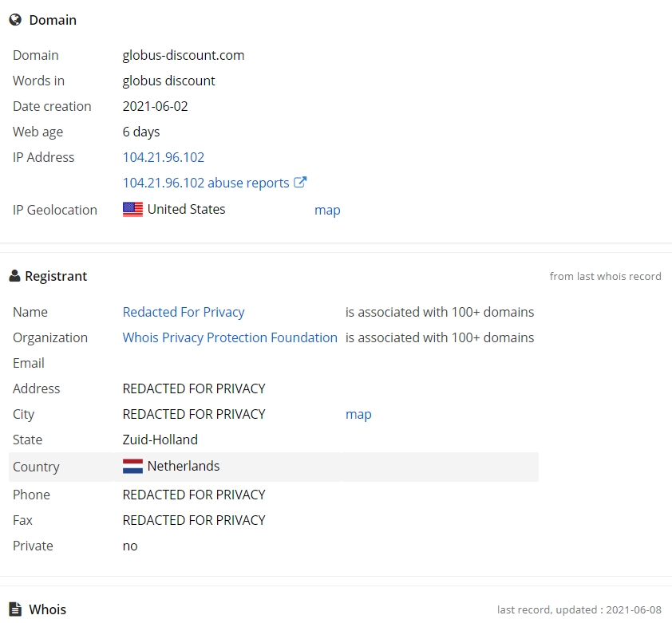The width and height of the screenshot is (672, 623).
Task: Click the Zuid-Holland state value
Action: coord(160,440)
